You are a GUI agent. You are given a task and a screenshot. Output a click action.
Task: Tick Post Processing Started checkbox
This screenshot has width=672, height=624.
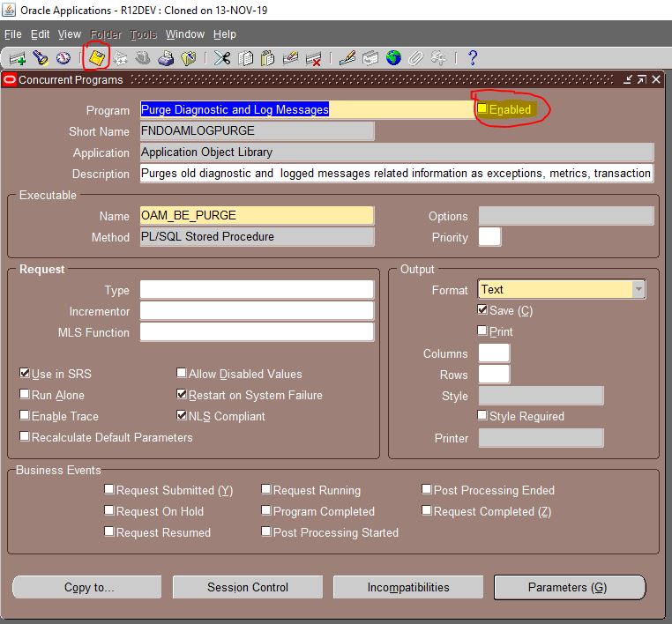pos(266,531)
